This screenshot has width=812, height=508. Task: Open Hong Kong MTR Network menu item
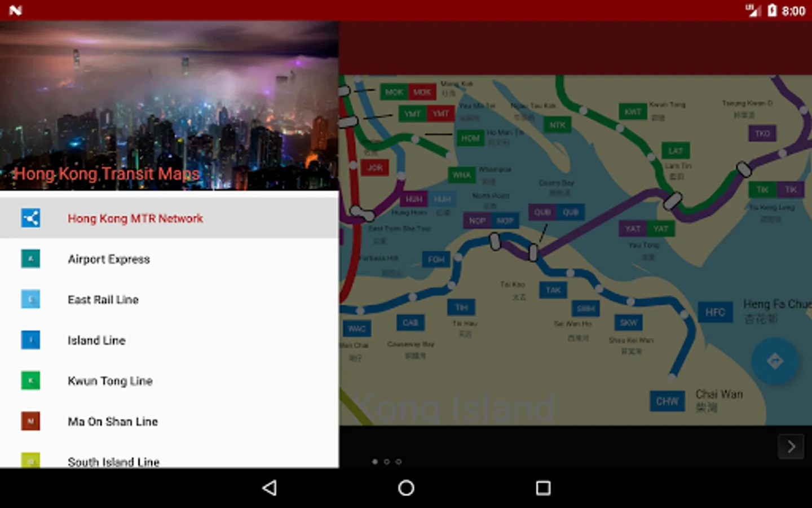click(x=169, y=218)
